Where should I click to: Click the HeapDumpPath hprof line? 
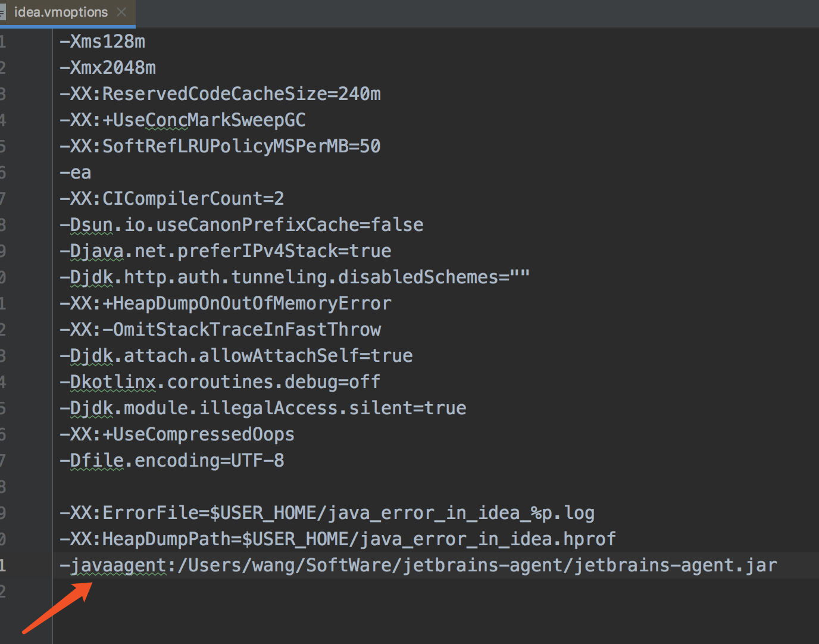pyautogui.click(x=337, y=539)
